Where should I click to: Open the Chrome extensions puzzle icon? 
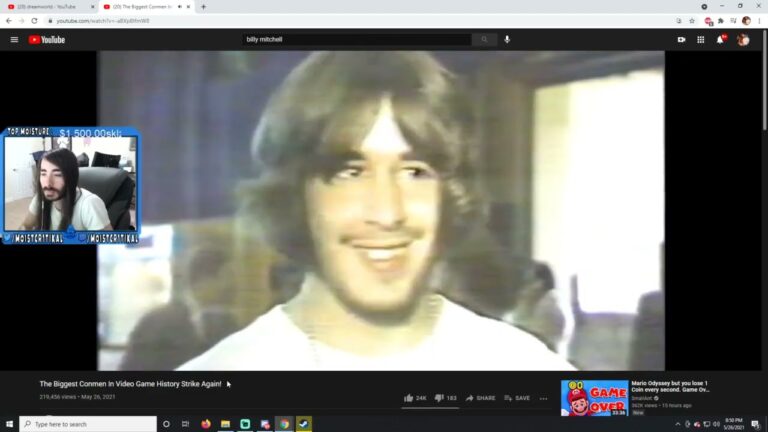click(721, 21)
